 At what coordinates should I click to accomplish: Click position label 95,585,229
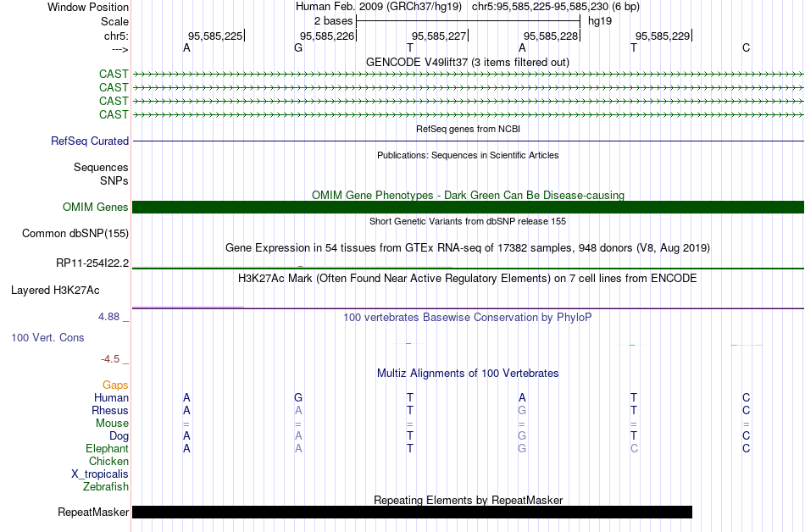663,36
